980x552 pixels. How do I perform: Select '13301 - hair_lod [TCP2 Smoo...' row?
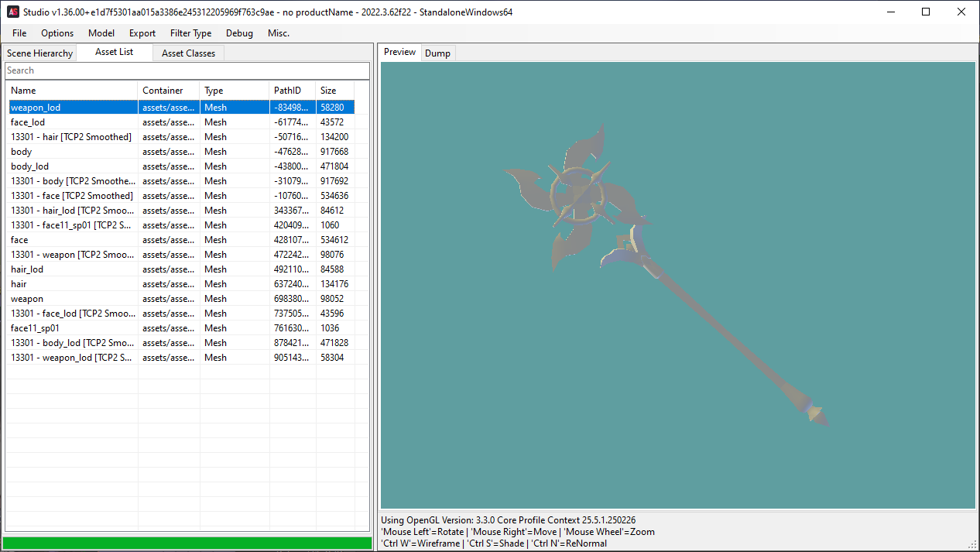(x=181, y=211)
